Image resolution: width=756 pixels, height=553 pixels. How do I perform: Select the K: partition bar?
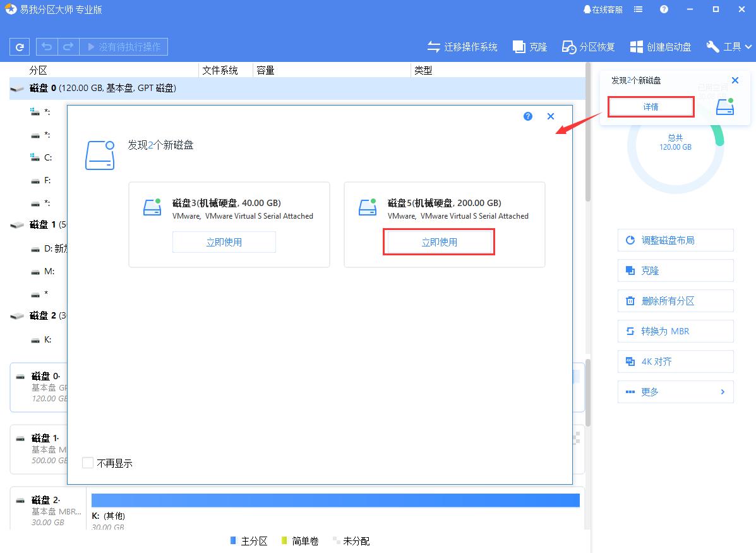335,500
